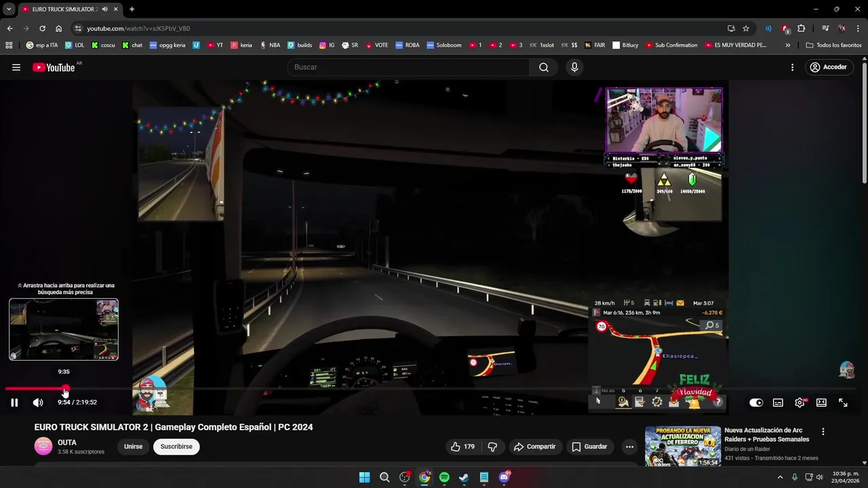Click the seek preview thumbnail
The height and width of the screenshot is (488, 868).
point(64,329)
